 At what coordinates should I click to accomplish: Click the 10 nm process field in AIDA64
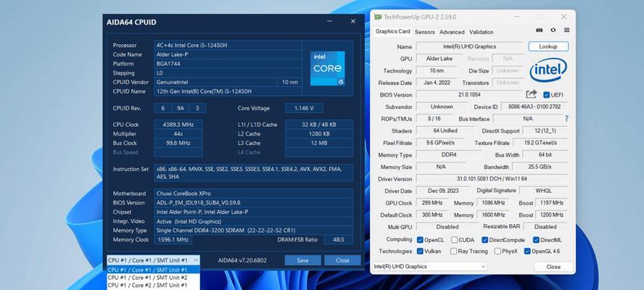pyautogui.click(x=289, y=82)
